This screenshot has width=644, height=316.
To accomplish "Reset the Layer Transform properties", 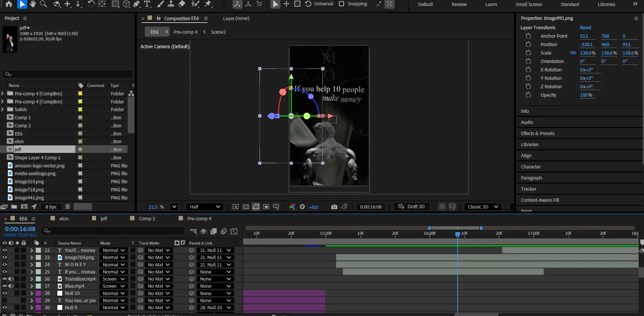I will pyautogui.click(x=585, y=28).
